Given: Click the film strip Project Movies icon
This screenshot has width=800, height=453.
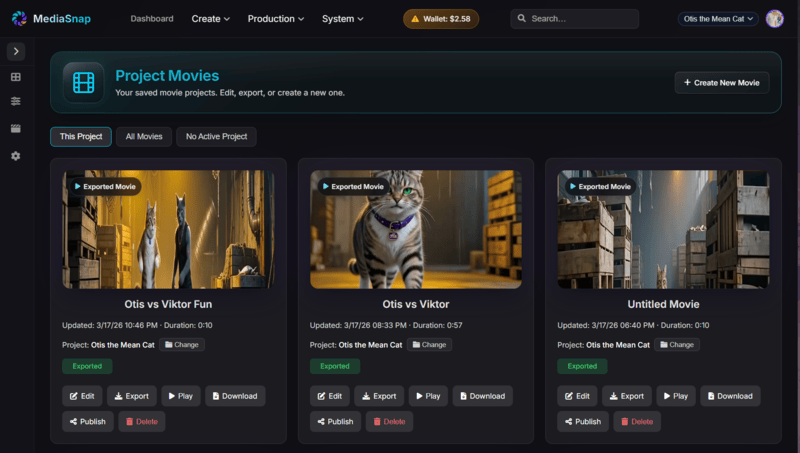Looking at the screenshot, I should click(84, 82).
